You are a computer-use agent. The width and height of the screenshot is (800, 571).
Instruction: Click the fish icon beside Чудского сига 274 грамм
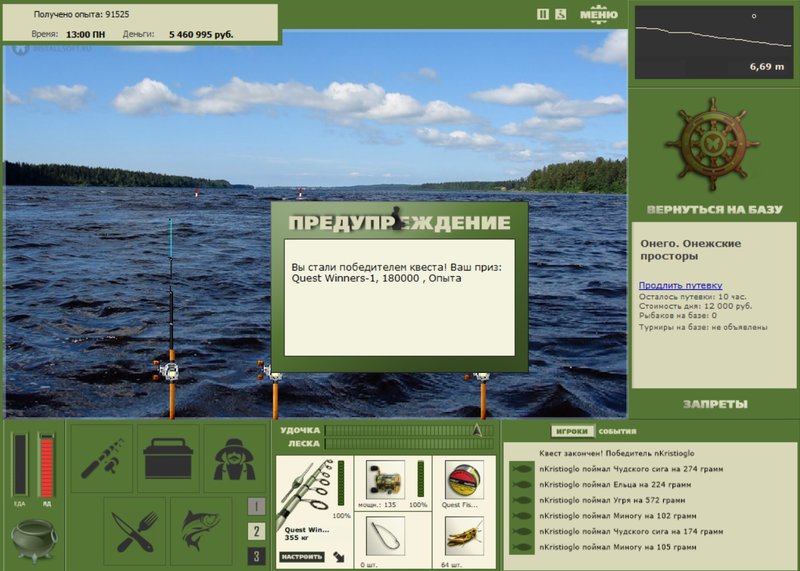pyautogui.click(x=522, y=469)
